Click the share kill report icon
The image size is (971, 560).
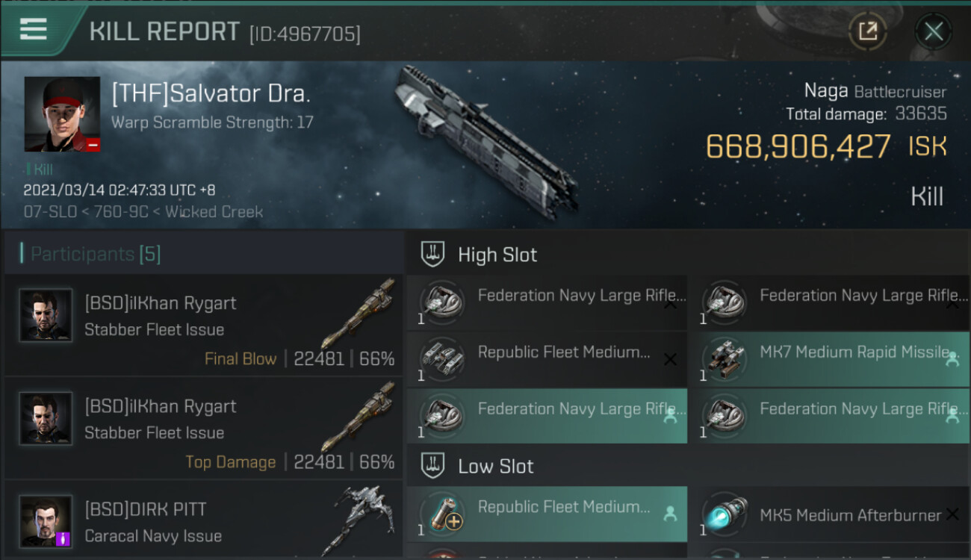click(867, 31)
